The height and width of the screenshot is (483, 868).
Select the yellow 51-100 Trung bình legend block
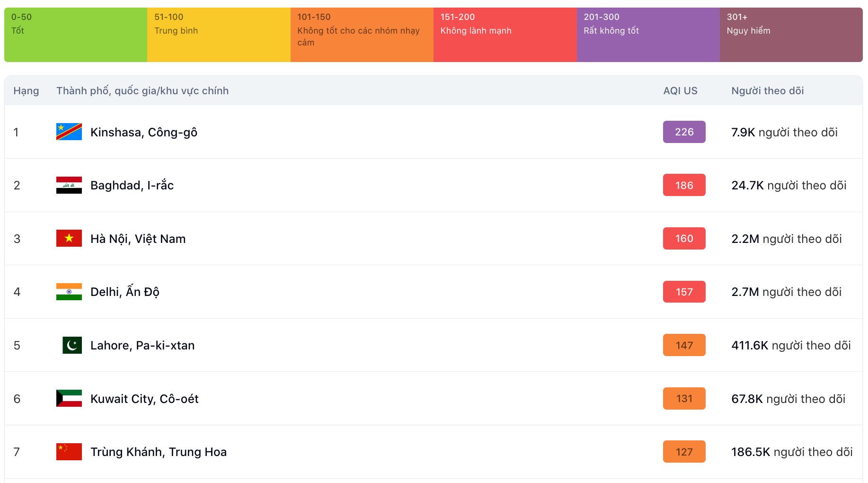click(x=219, y=35)
